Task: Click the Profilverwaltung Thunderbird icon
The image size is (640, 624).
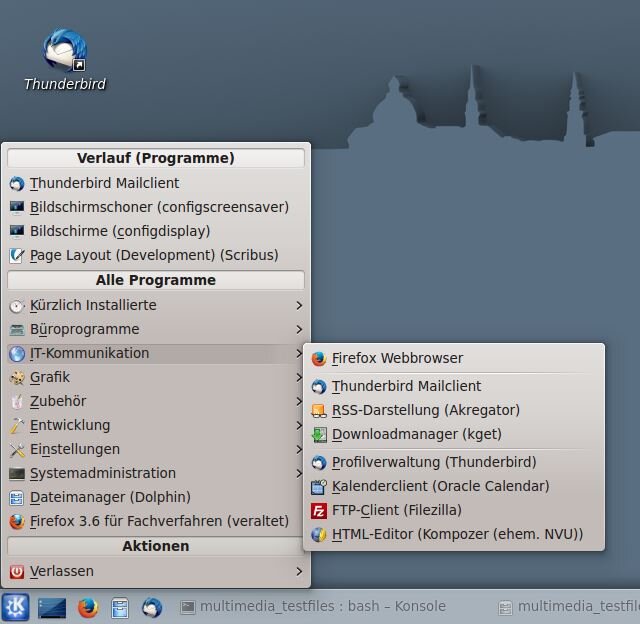Action: point(319,462)
